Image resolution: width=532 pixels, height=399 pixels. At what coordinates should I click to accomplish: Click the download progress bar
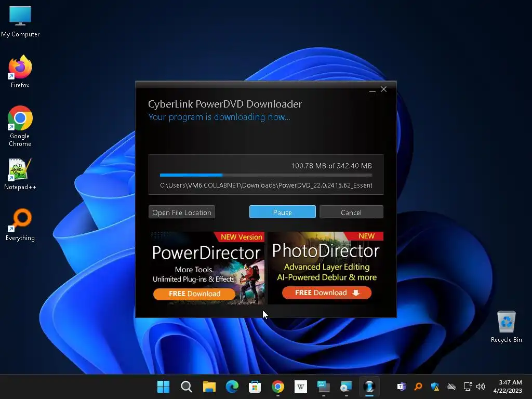pos(266,175)
